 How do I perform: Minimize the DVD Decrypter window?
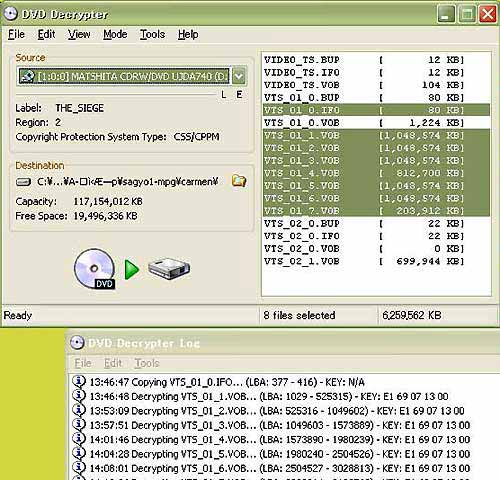(x=446, y=14)
